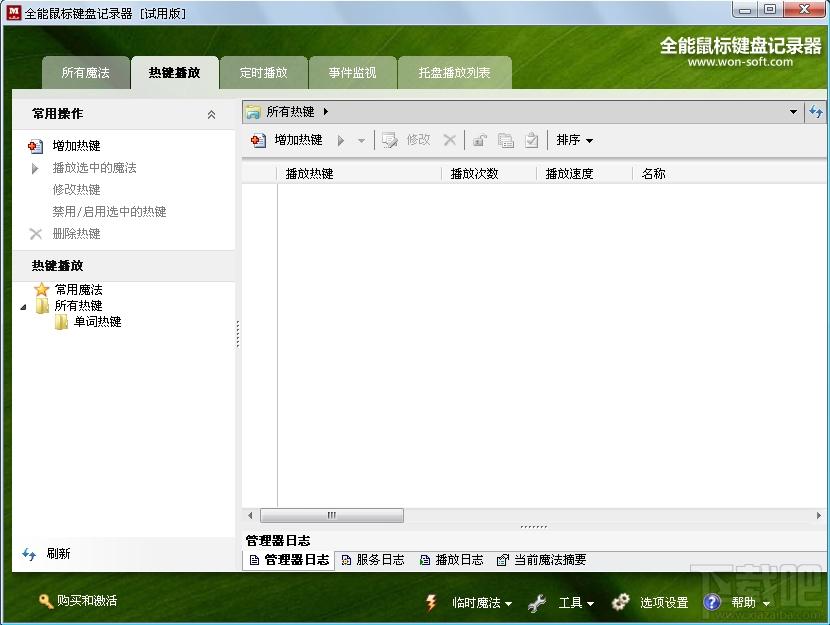The image size is (830, 625).
Task: Click the lightning bolt icon beside 临时魔法
Action: (x=431, y=602)
